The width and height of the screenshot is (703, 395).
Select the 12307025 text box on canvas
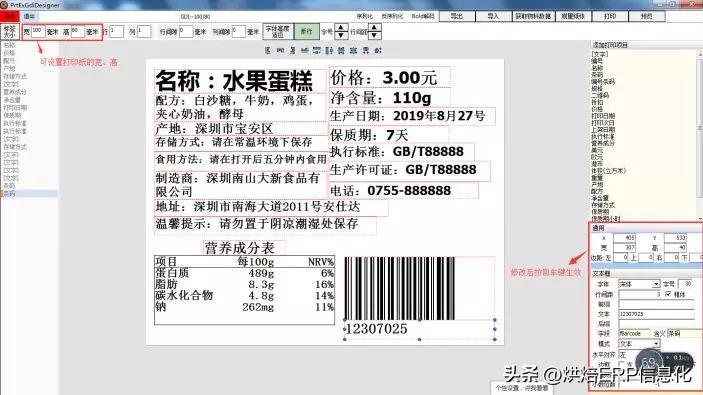tap(419, 329)
